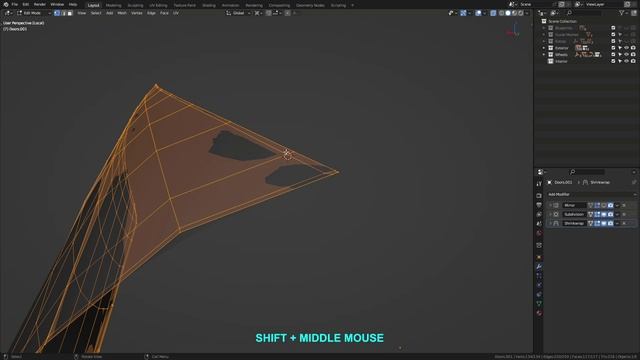Open Mirror modifier extra options dropdown
This screenshot has width=640, height=360.
[x=617, y=205]
